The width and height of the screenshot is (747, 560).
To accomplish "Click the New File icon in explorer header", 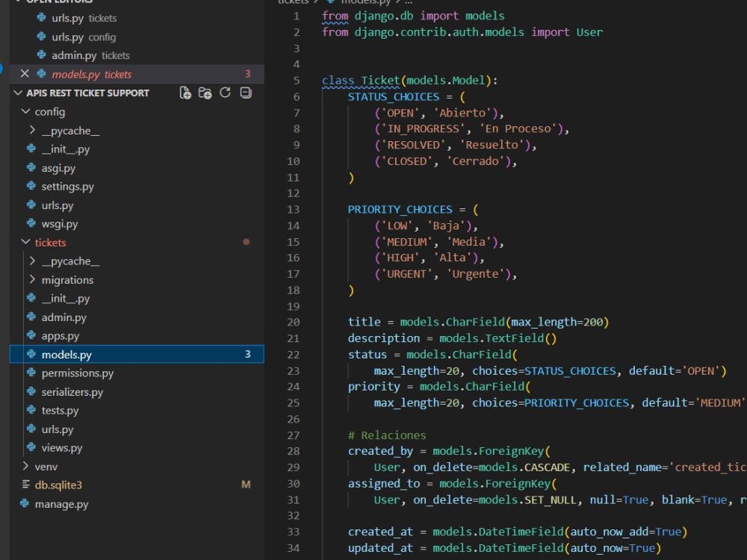I will click(185, 93).
